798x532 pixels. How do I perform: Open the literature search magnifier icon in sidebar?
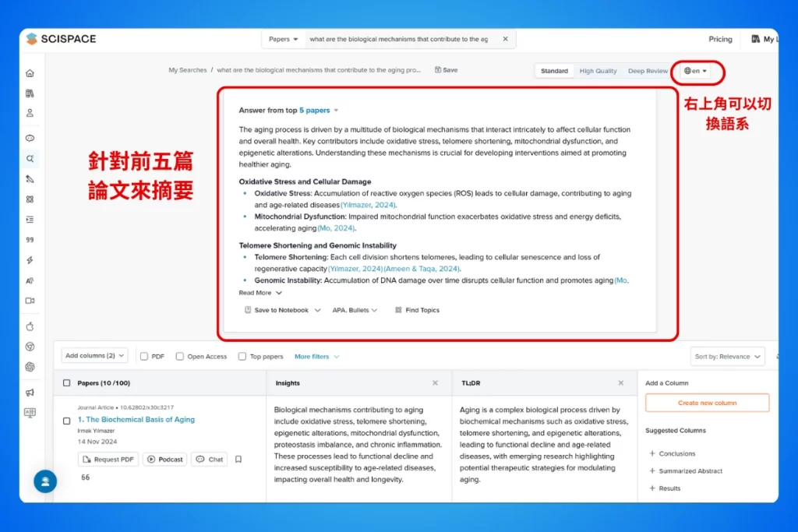[30, 159]
